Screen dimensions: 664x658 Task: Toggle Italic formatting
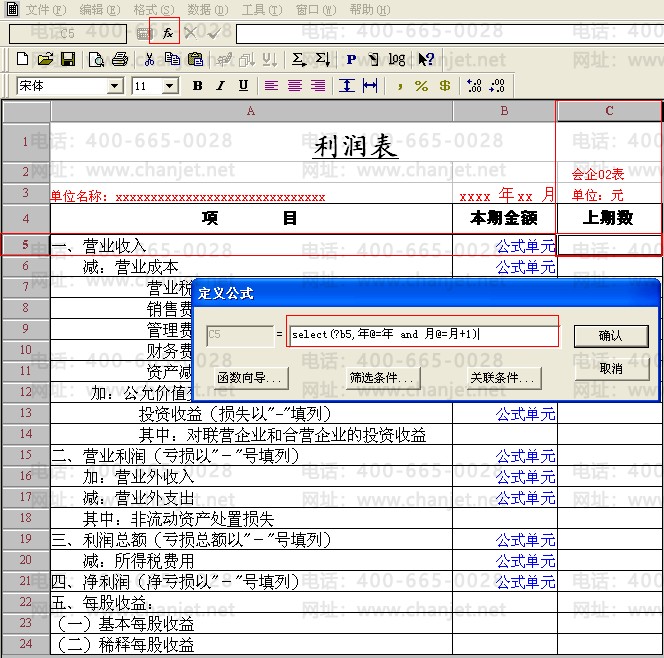(220, 86)
